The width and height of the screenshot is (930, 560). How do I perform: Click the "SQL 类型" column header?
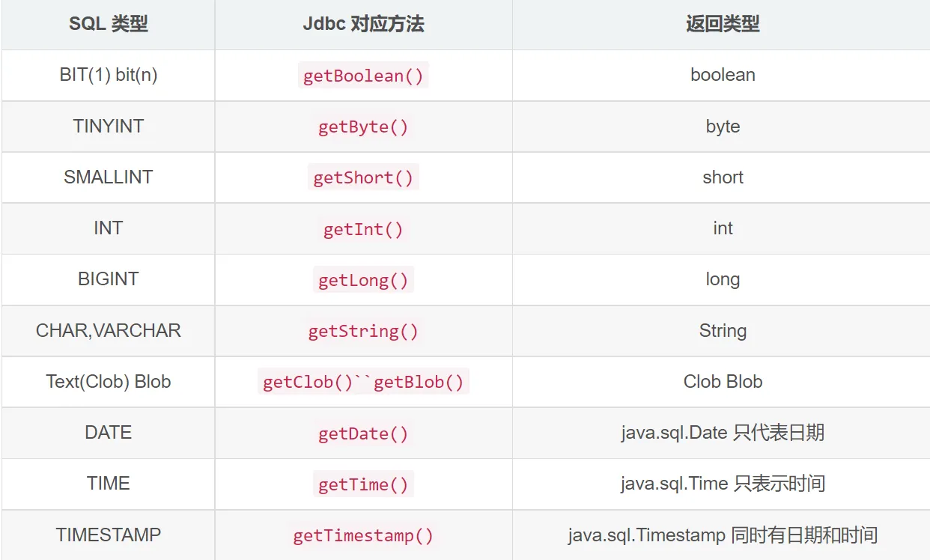[109, 24]
